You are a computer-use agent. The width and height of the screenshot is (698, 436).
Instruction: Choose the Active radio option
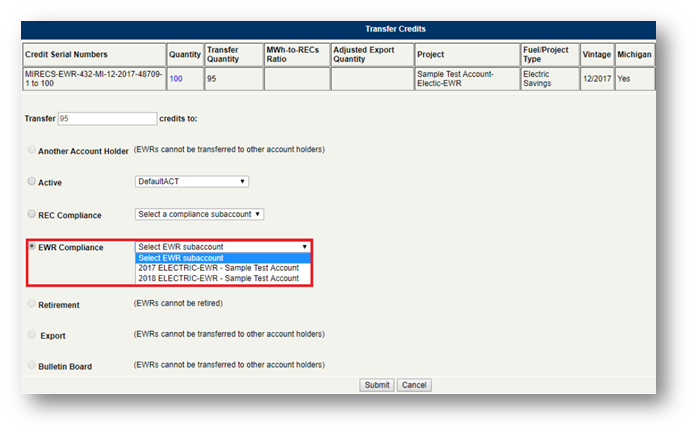click(31, 183)
